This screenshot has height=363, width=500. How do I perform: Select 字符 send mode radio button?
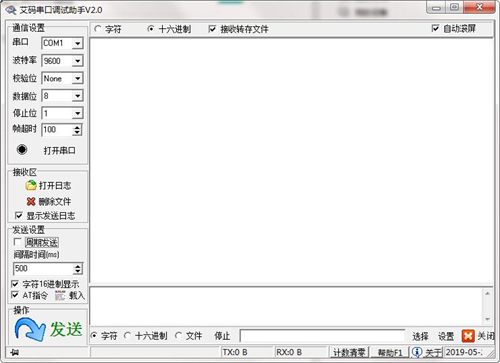point(94,336)
